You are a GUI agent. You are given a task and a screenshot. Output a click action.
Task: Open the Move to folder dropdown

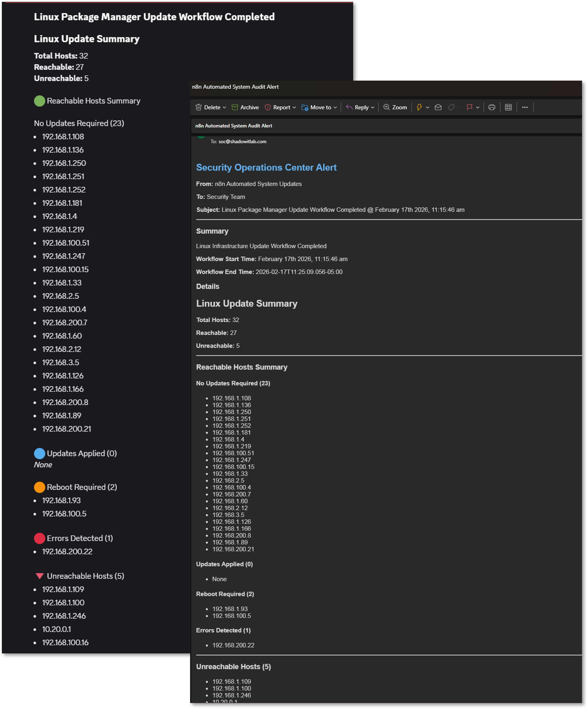[x=319, y=107]
